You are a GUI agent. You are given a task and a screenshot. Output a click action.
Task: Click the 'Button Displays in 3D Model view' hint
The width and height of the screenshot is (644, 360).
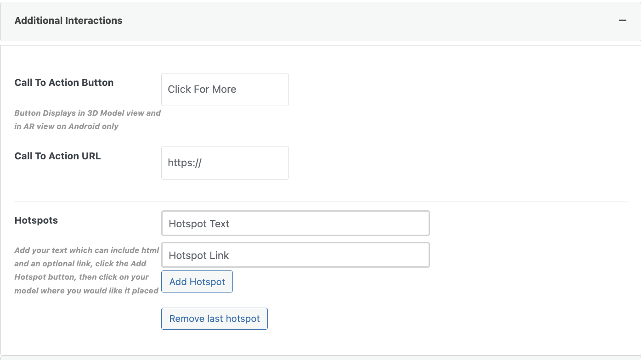pos(87,113)
